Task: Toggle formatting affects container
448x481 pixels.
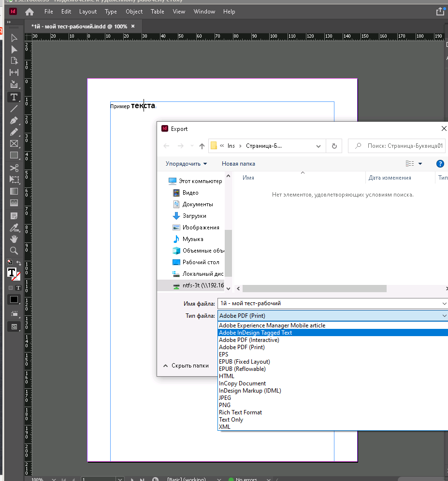Action: pyautogui.click(x=11, y=288)
